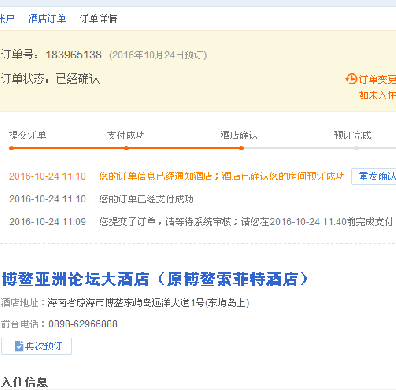The image size is (396, 390).
Task: Click the 预订完成 progress step label
Action: pyautogui.click(x=353, y=135)
